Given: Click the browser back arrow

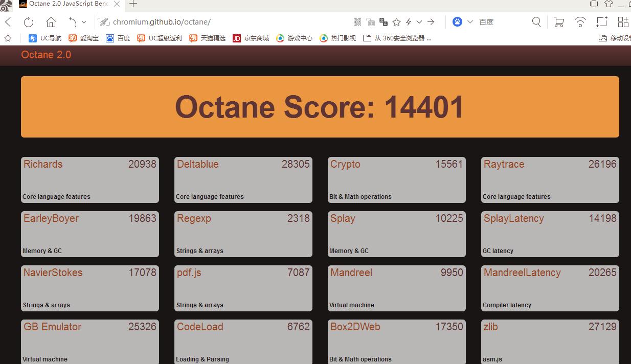Looking at the screenshot, I should (x=8, y=22).
